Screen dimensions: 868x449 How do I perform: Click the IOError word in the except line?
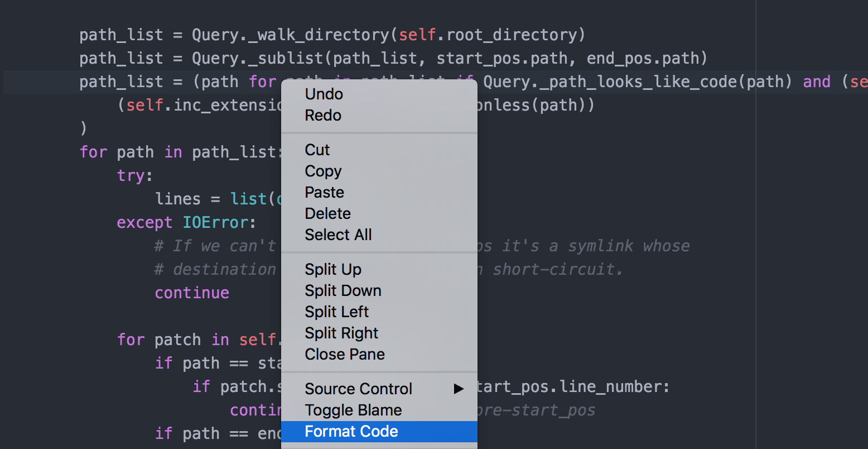click(215, 222)
